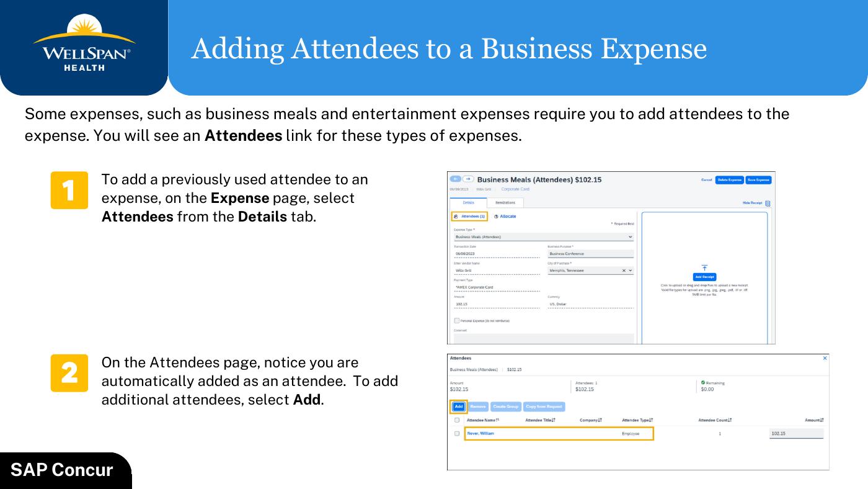
Task: Click the forward navigation arrow
Action: [468, 179]
